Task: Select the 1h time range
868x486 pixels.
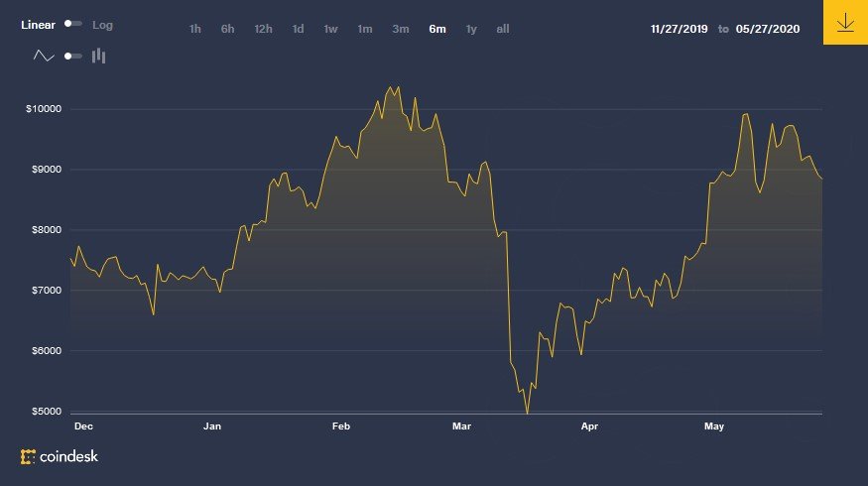Action: [194, 29]
